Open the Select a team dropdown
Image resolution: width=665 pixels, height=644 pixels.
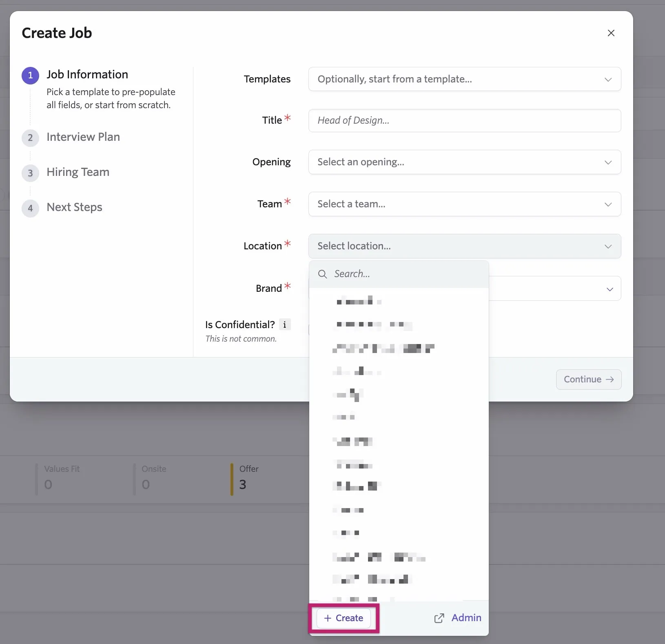[465, 204]
